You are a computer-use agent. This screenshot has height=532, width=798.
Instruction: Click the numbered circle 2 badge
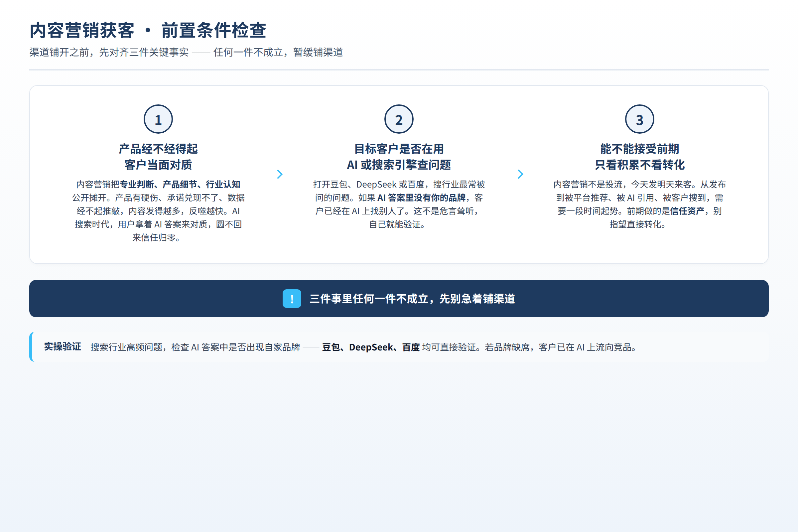399,119
